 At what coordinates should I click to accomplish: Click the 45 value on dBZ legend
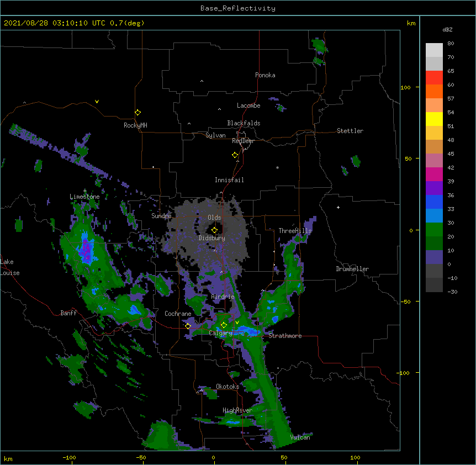pyautogui.click(x=451, y=154)
